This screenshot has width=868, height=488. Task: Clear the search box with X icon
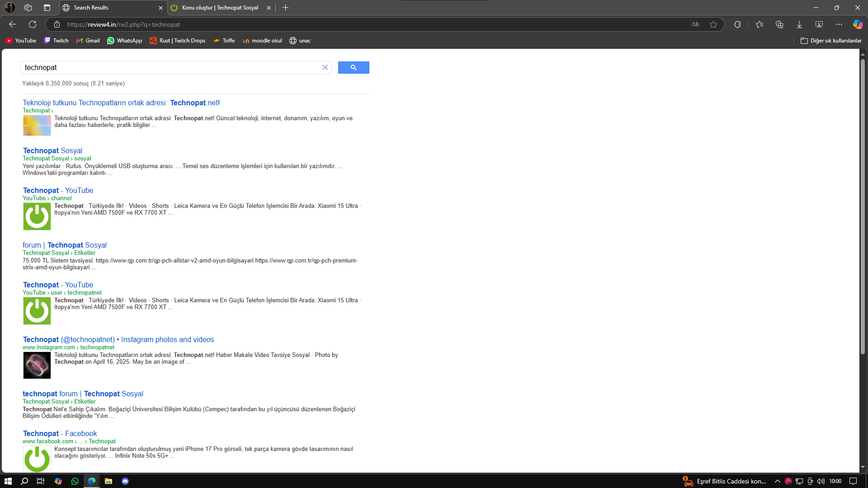tap(325, 67)
